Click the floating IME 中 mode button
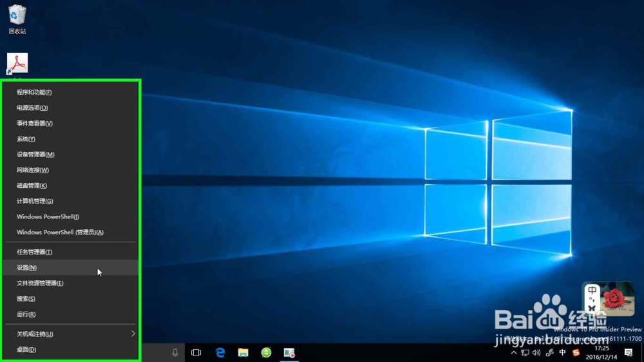 point(592,290)
